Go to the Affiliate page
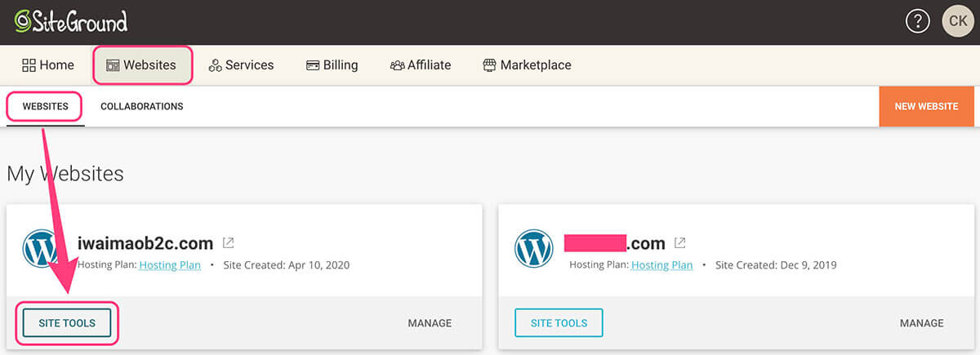Image resolution: width=980 pixels, height=355 pixels. pos(421,65)
